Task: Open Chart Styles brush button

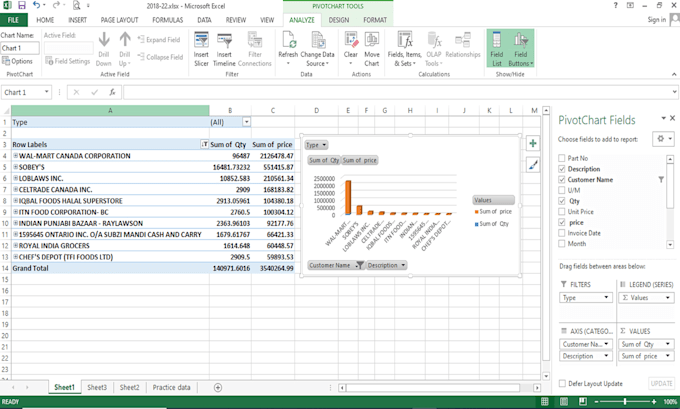Action: pos(533,165)
